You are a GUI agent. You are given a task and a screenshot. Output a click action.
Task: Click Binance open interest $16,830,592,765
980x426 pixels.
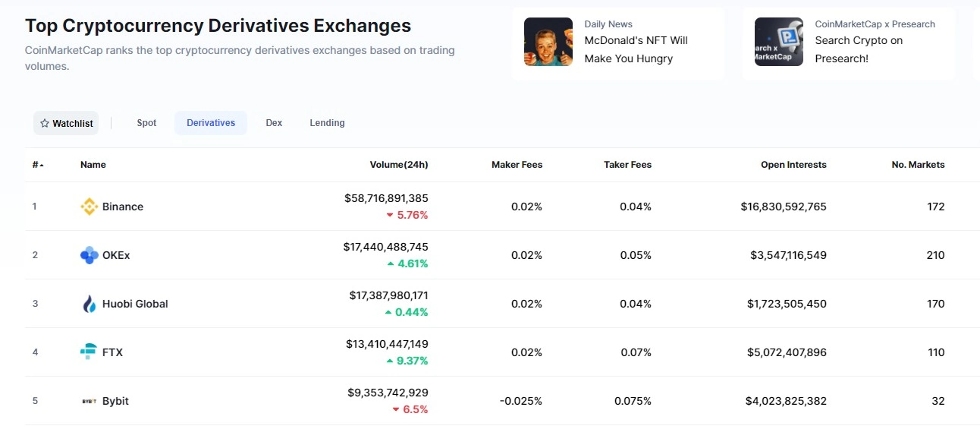[x=784, y=207]
